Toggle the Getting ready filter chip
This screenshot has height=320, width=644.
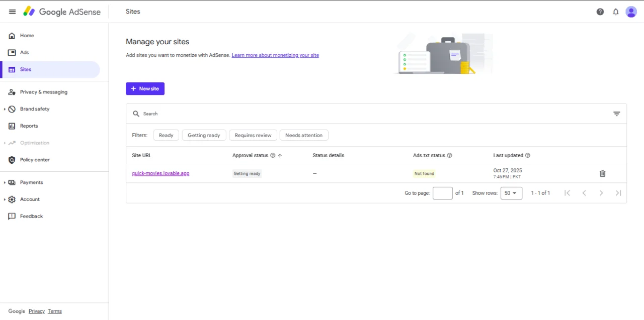click(x=204, y=135)
